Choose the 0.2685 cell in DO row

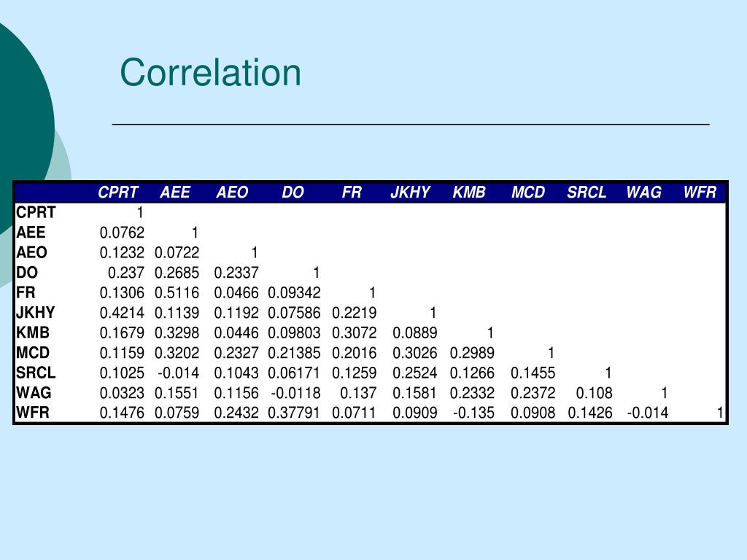pyautogui.click(x=177, y=273)
